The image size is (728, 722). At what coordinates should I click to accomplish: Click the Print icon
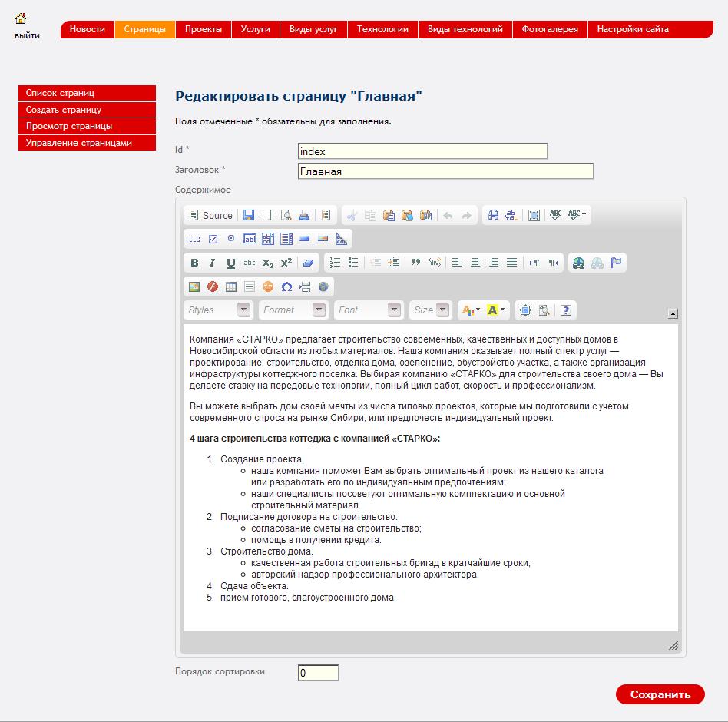(x=304, y=215)
